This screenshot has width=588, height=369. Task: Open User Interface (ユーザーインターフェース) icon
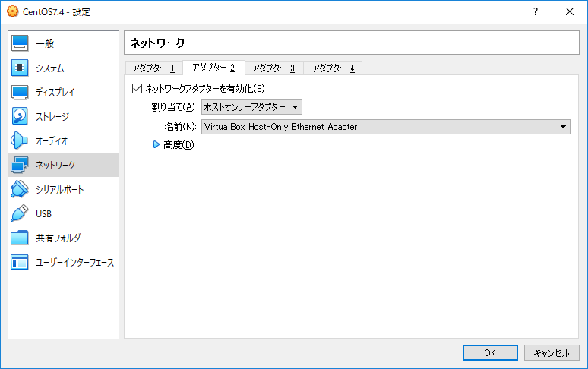point(21,263)
